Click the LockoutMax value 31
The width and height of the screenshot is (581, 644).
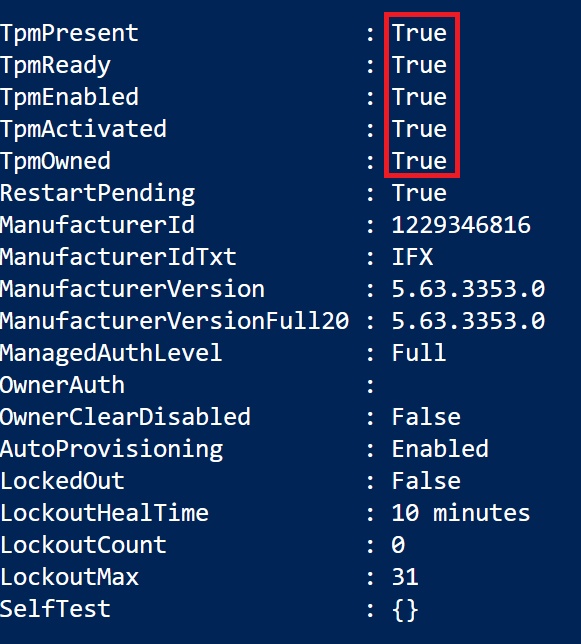pos(405,577)
